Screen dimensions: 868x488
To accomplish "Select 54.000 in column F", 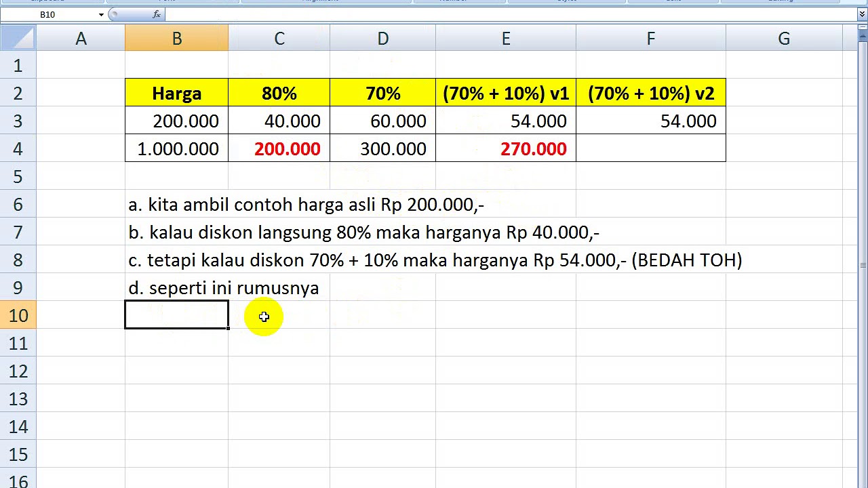I will (651, 121).
